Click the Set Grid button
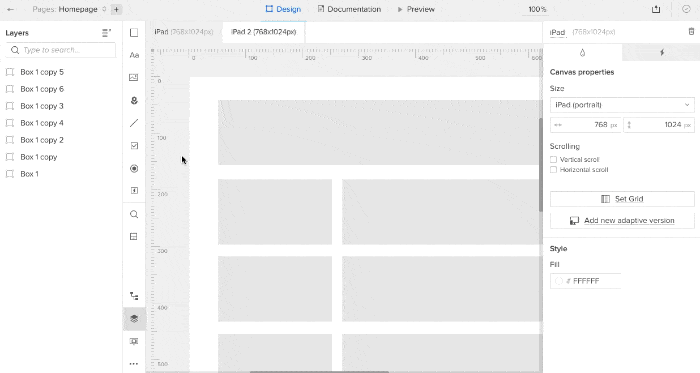 pos(622,199)
